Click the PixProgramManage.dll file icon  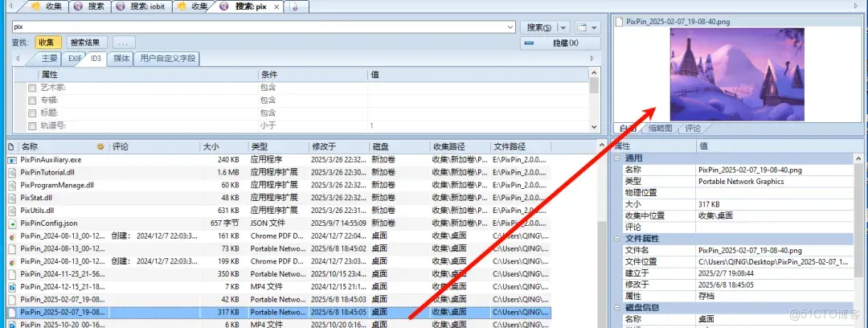point(12,185)
